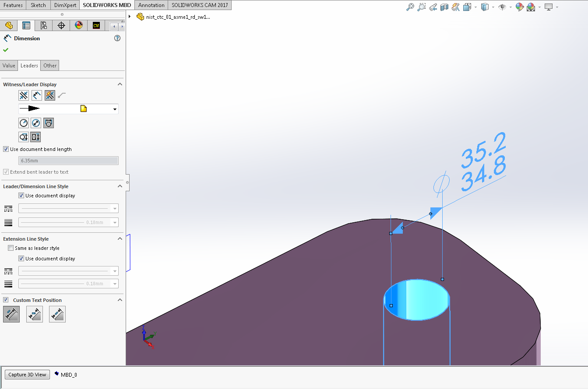Open the SOLIDWORKS CAM 2017 tab
Viewport: 588px width, 389px height.
click(200, 5)
